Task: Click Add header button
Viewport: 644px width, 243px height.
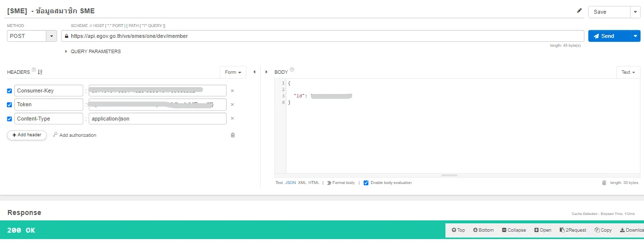Action: (27, 135)
